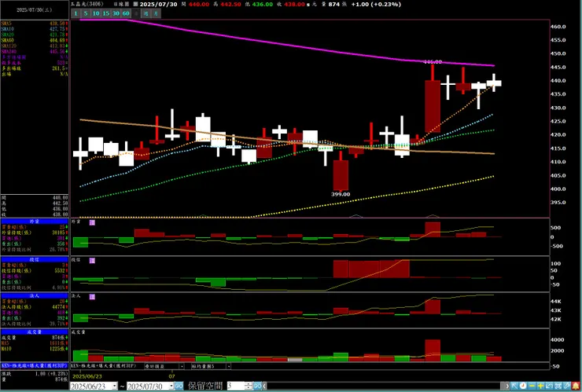Adjust reserved space spinner arrows

click(249, 386)
